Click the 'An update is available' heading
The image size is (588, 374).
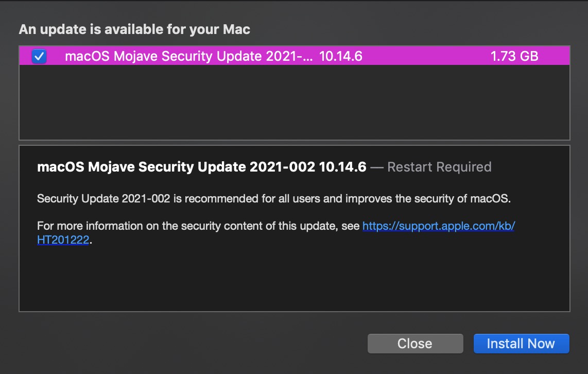pos(134,29)
